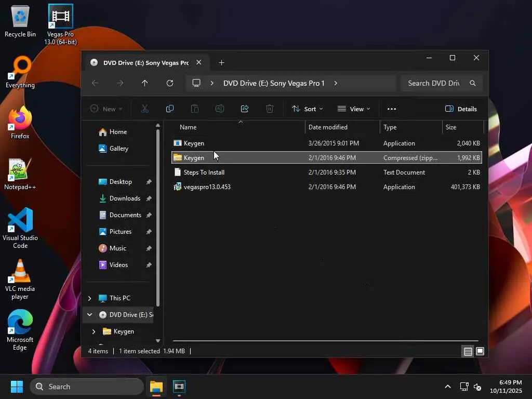
Task: Select Vegas Pro 13.0 desktop shortcut
Action: pos(60,24)
